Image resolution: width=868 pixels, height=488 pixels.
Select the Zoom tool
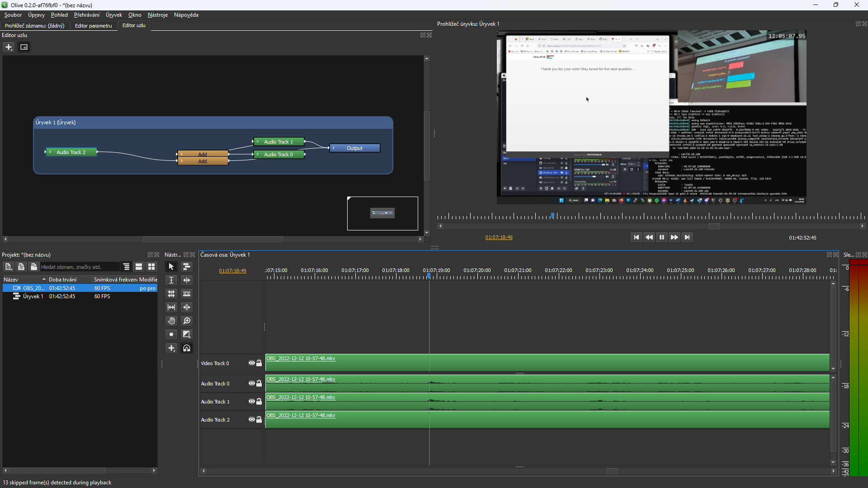(187, 321)
